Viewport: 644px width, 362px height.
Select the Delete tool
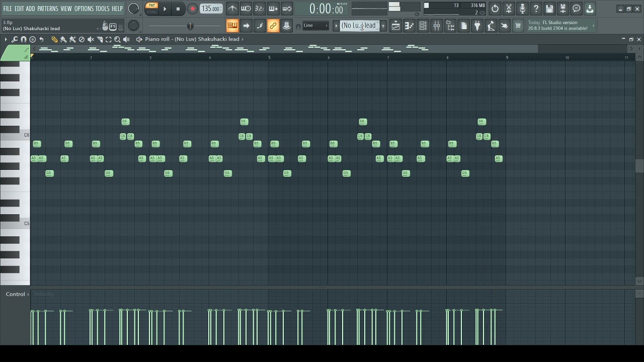(x=82, y=39)
